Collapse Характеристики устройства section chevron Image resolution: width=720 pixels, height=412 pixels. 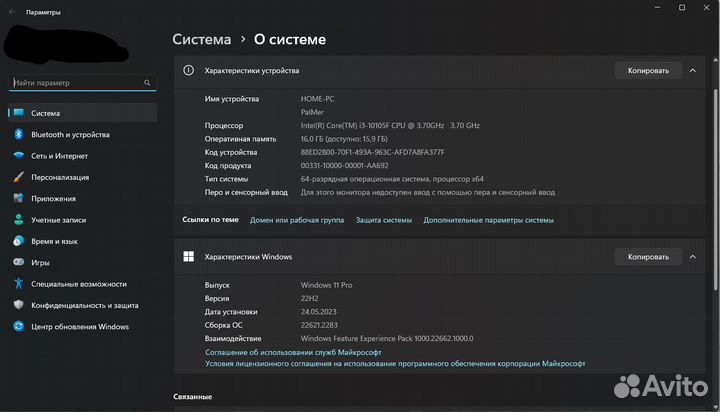pos(692,70)
